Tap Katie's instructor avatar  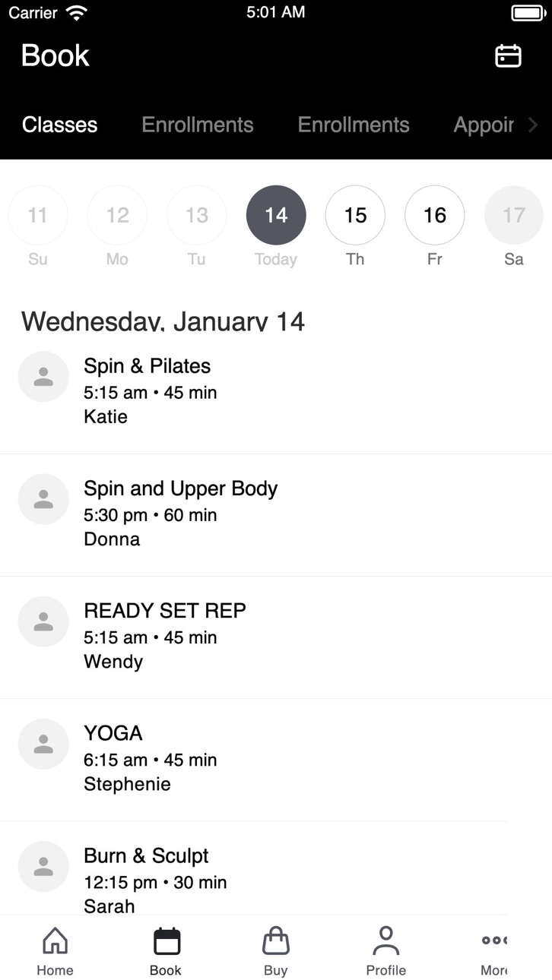[43, 376]
